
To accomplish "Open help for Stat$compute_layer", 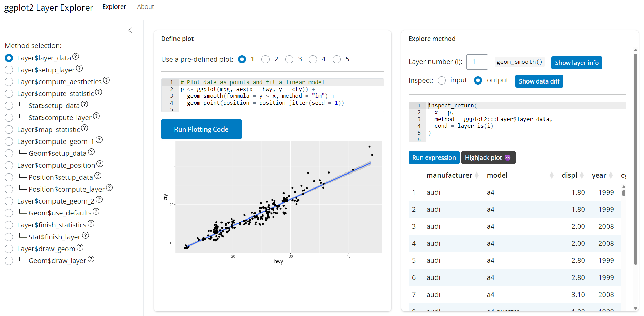I will 96,116.
